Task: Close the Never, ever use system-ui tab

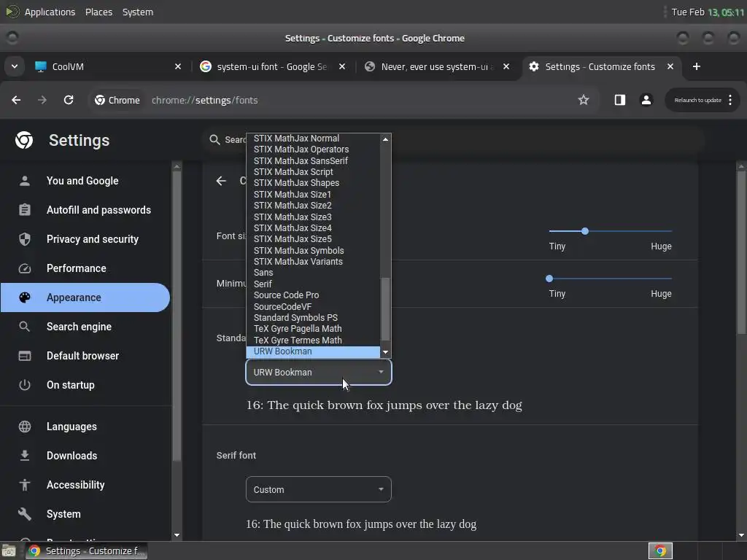Action: click(x=506, y=66)
